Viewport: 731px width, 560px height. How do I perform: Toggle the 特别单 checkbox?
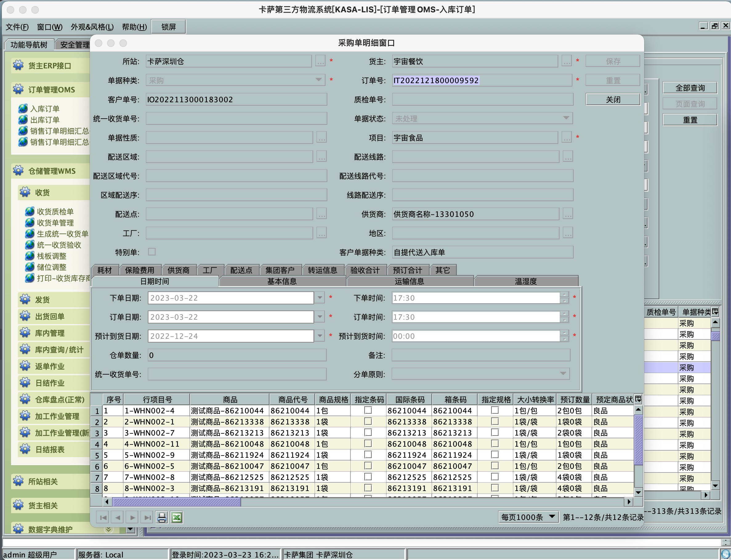(152, 252)
